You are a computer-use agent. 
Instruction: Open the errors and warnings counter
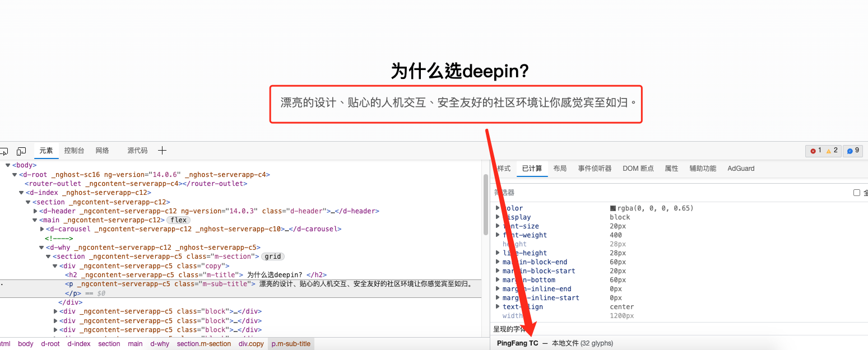[823, 151]
